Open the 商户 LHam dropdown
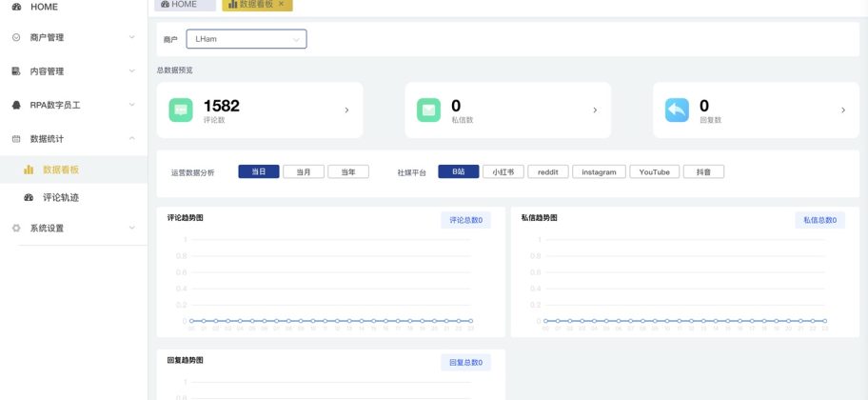The image size is (868, 400). pyautogui.click(x=246, y=40)
